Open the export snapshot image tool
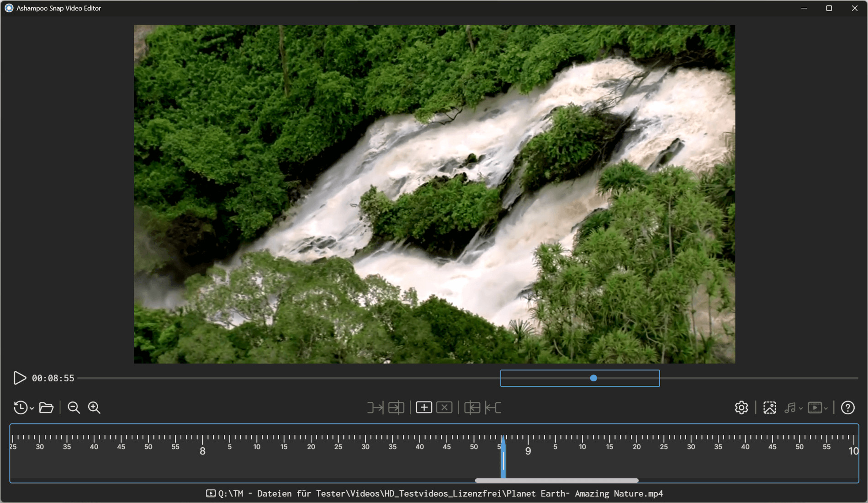 (769, 407)
